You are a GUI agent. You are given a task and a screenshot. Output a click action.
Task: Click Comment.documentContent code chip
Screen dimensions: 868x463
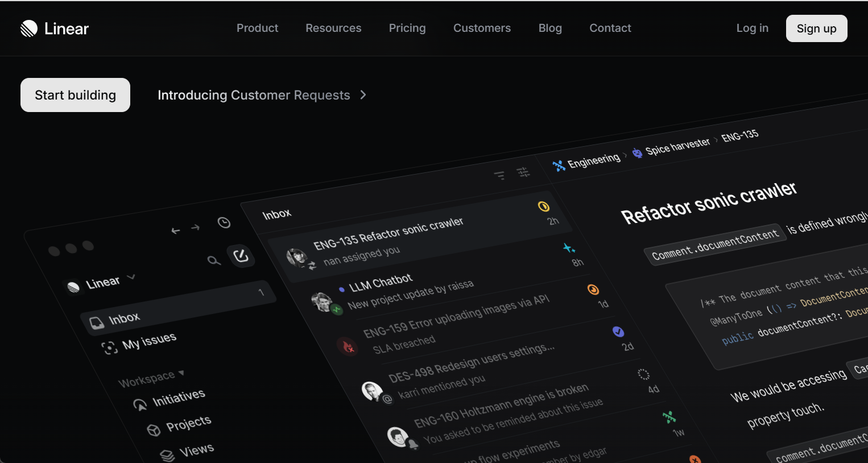pyautogui.click(x=715, y=245)
